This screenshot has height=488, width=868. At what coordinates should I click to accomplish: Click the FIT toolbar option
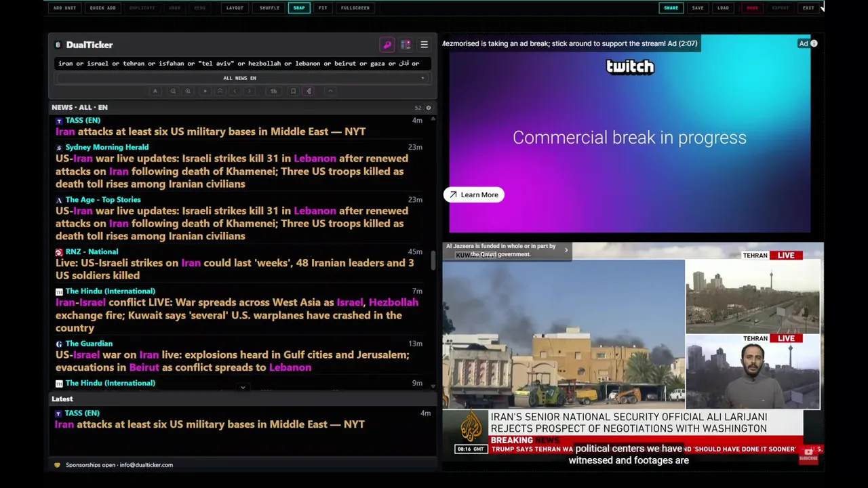coord(323,8)
